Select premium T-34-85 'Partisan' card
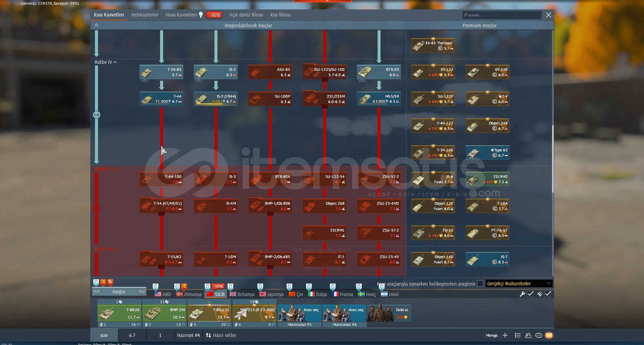 [x=433, y=45]
